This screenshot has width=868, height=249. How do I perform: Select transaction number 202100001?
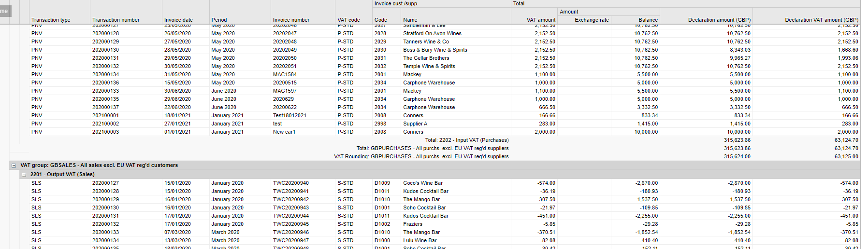pos(105,115)
